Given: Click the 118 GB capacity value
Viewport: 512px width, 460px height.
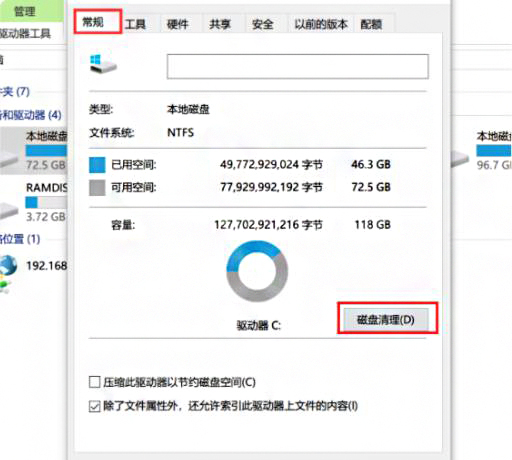Looking at the screenshot, I should [x=372, y=225].
